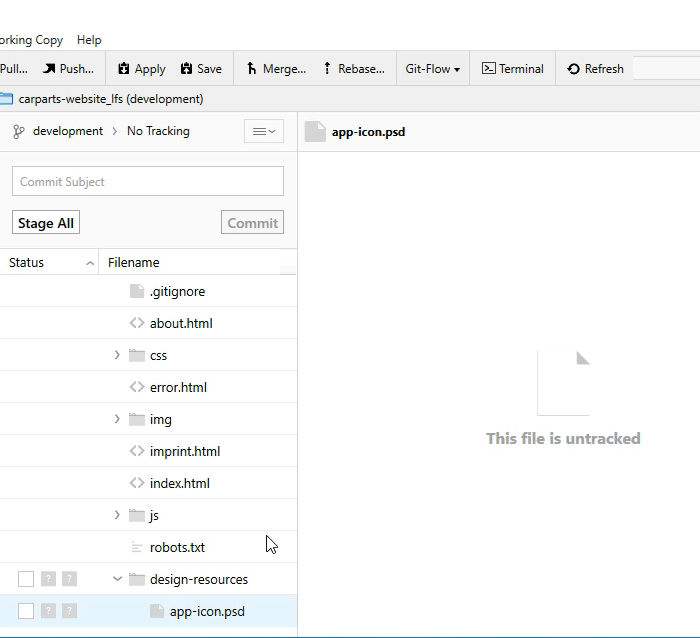
Task: Open the Git-Flow dropdown
Action: tap(432, 69)
